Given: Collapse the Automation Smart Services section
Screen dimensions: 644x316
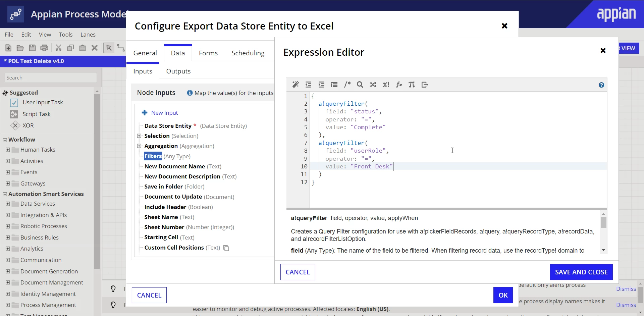Looking at the screenshot, I should [5, 194].
